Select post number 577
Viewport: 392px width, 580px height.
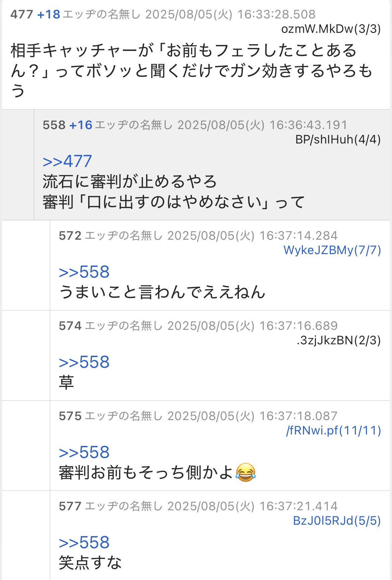click(x=70, y=506)
